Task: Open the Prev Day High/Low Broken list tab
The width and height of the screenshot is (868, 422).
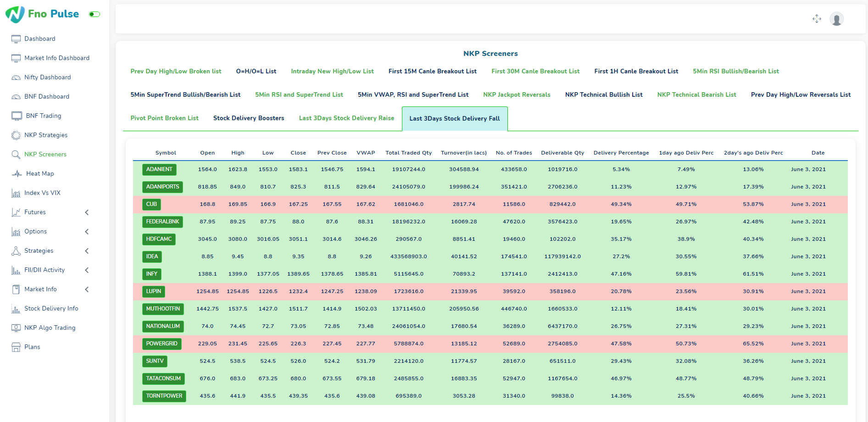Action: click(176, 72)
